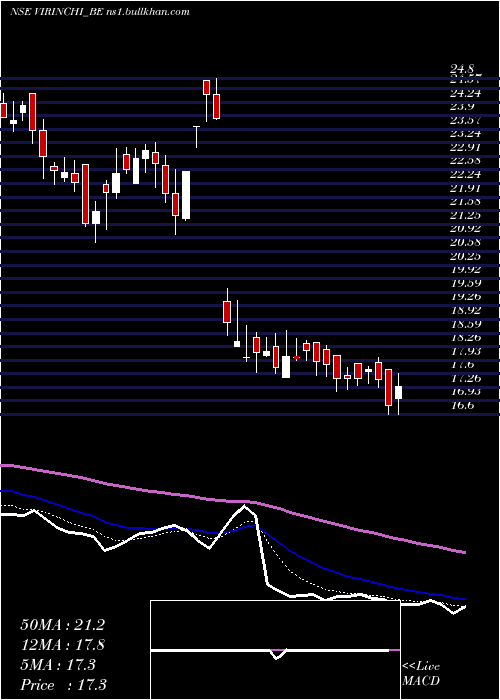Click the Price : 17.3 reading

[63, 685]
